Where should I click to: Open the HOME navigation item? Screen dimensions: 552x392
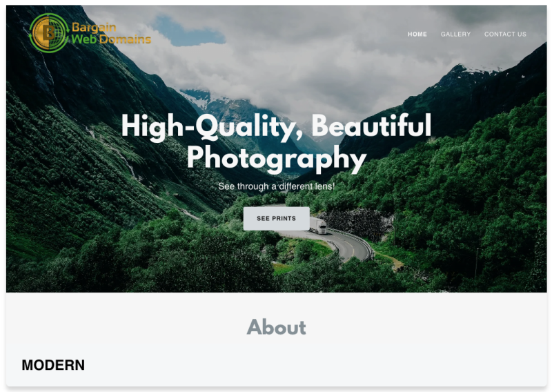[417, 35]
